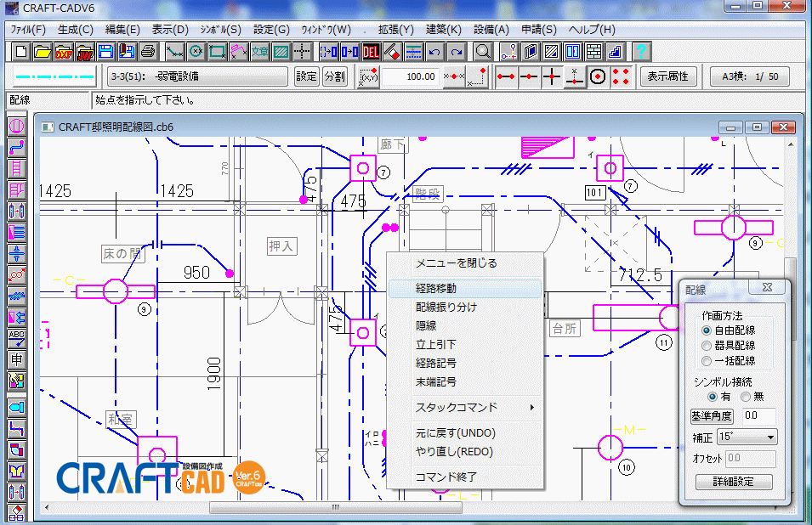Click the drawing's horizontal scrollbar thumb
812x525 pixels.
click(x=336, y=507)
